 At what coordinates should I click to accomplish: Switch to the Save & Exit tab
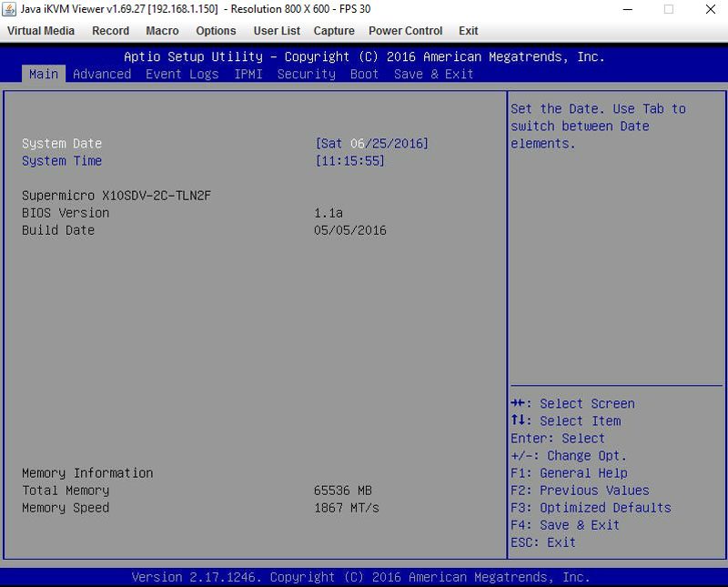(x=434, y=74)
